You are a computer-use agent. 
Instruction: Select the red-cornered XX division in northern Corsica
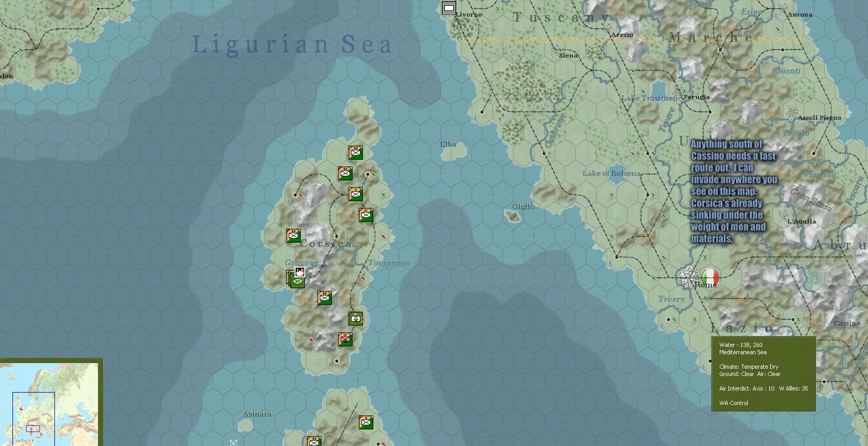pyautogui.click(x=345, y=173)
